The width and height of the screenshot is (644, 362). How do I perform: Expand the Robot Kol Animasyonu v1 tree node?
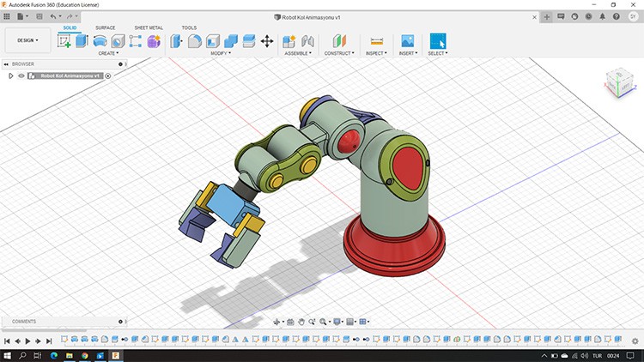click(x=10, y=76)
